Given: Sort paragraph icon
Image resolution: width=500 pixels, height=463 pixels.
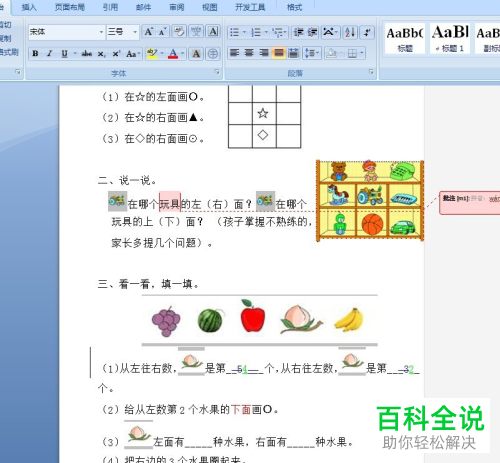Looking at the screenshot, I should point(350,32).
